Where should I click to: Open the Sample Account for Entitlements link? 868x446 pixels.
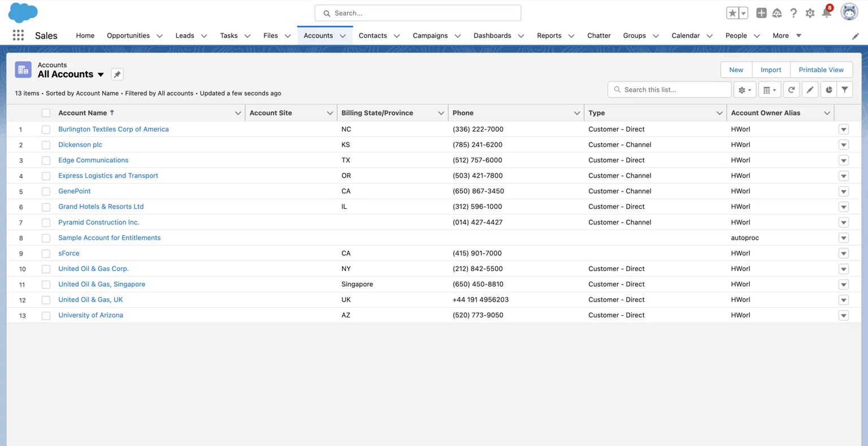pyautogui.click(x=109, y=238)
